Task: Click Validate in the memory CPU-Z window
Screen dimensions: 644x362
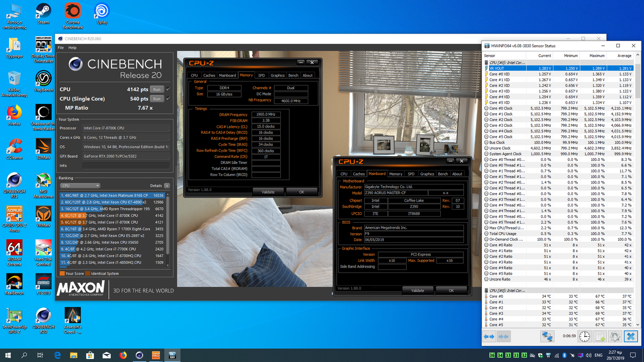Action: click(268, 192)
